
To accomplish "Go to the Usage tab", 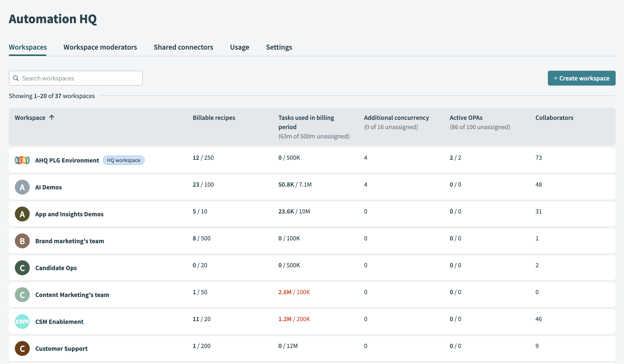I will [x=239, y=47].
